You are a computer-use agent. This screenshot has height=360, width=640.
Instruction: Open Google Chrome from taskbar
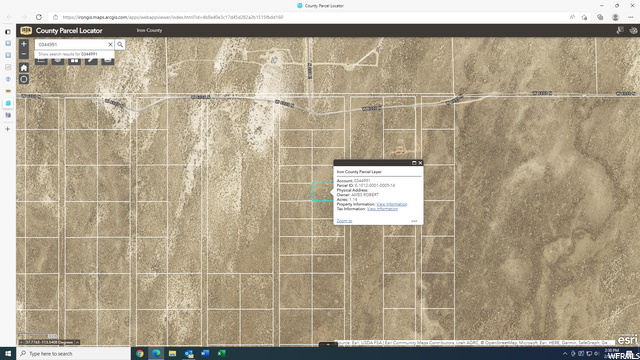pyautogui.click(x=140, y=353)
